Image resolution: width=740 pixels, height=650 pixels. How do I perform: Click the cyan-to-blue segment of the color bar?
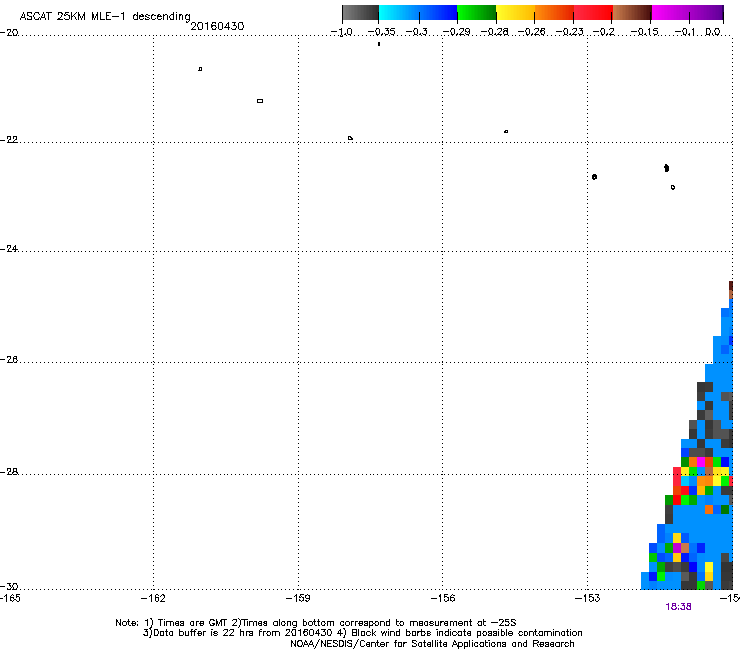coord(418,13)
